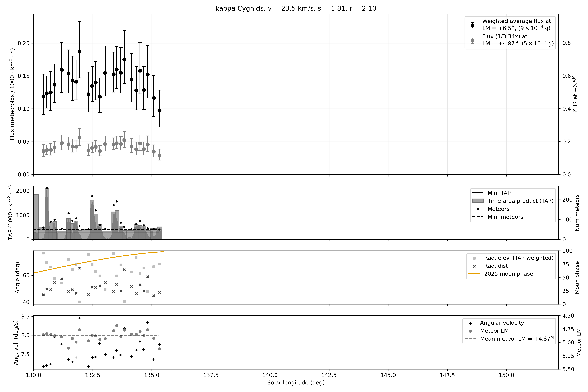Click the 'Ang. vel. (deg/s)' axis label
Viewport: 588px width, 392px height.
point(16,342)
